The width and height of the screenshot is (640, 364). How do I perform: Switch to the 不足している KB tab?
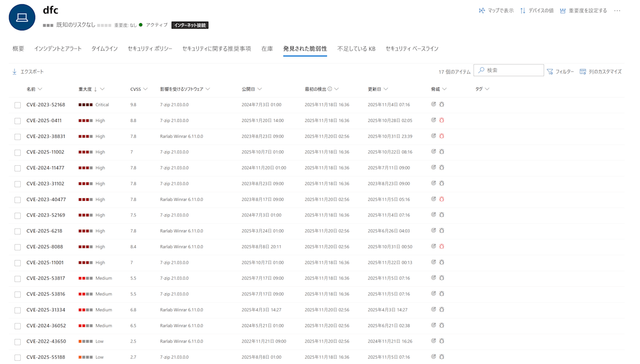356,48
